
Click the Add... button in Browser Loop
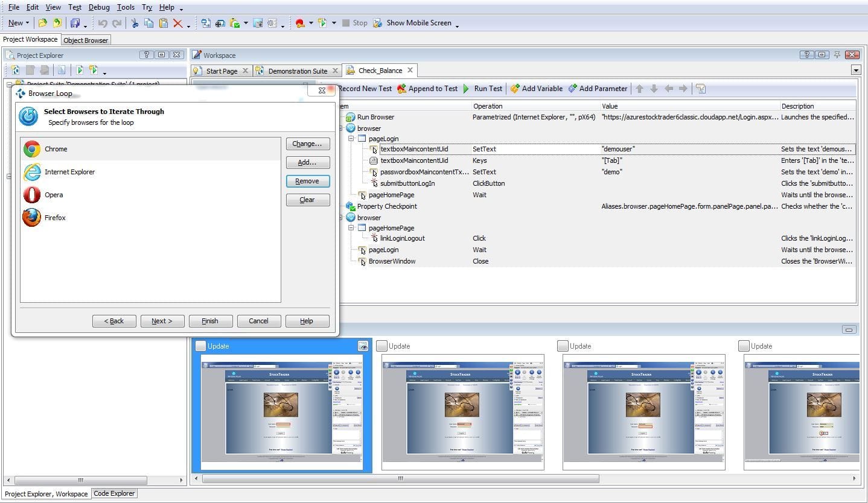pyautogui.click(x=308, y=162)
